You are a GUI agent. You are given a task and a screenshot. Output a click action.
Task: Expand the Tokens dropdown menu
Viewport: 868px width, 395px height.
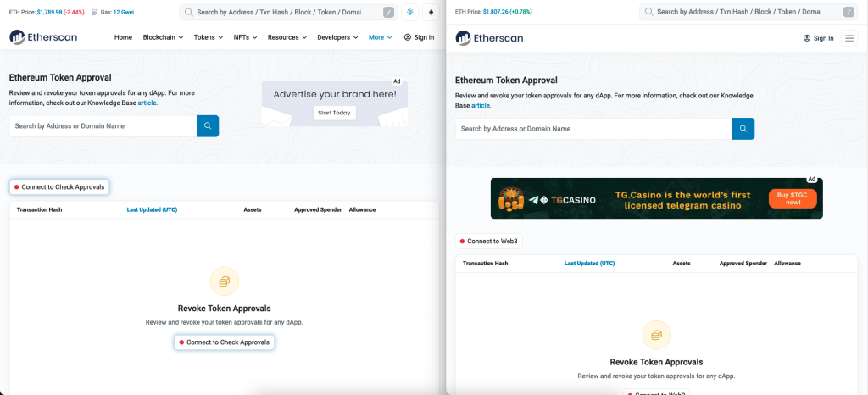click(208, 37)
